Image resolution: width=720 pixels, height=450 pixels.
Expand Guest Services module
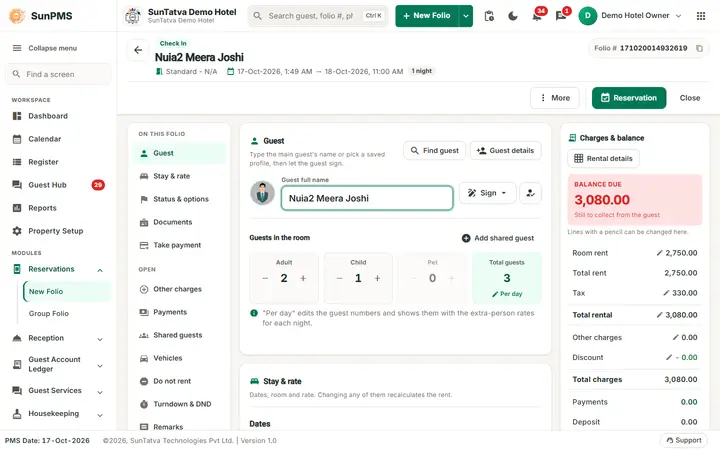100,392
